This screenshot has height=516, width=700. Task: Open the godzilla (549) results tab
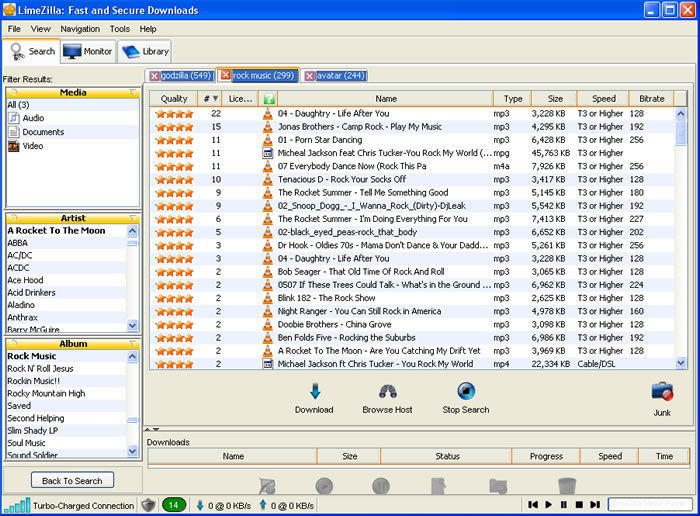(x=180, y=76)
